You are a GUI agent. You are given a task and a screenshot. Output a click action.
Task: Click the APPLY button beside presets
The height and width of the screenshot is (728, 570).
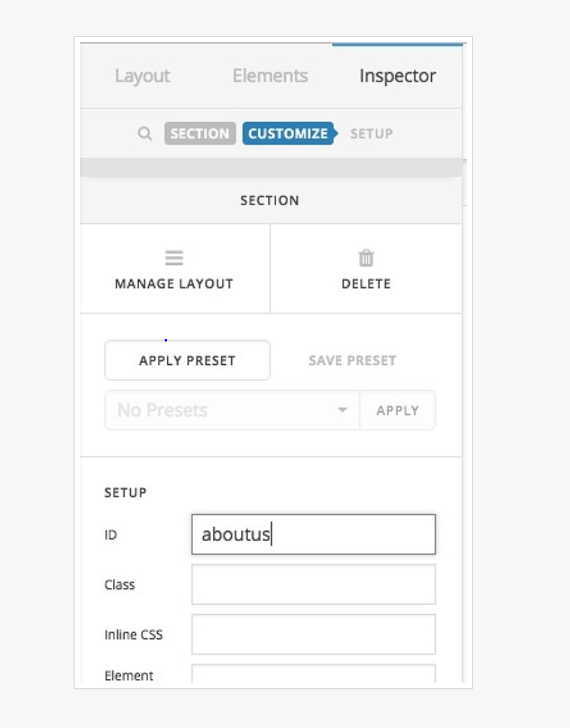point(397,410)
